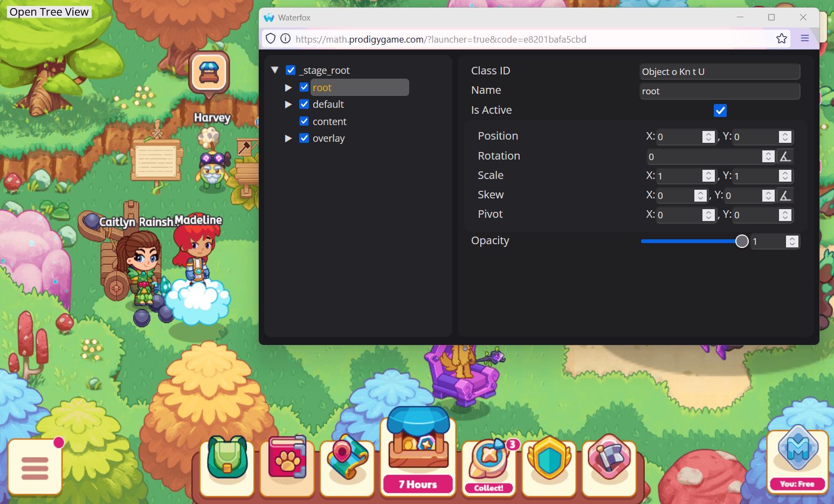
Task: Click the Open Tree View button
Action: tap(49, 12)
